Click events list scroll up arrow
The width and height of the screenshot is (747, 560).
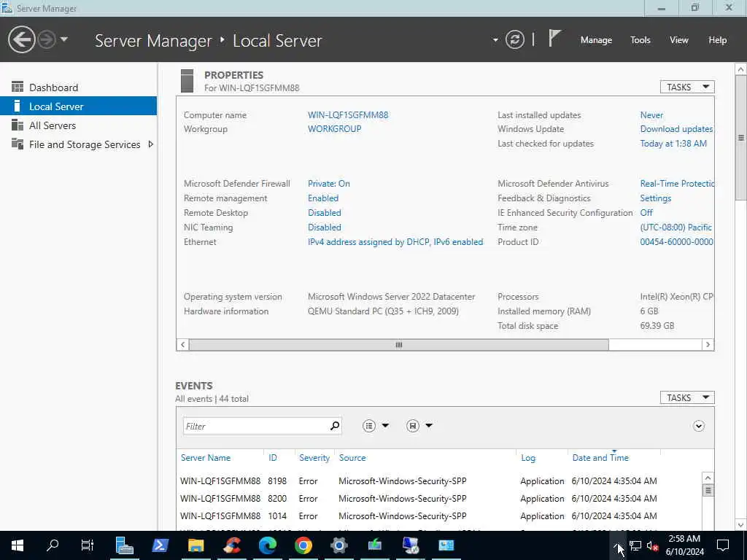[708, 478]
